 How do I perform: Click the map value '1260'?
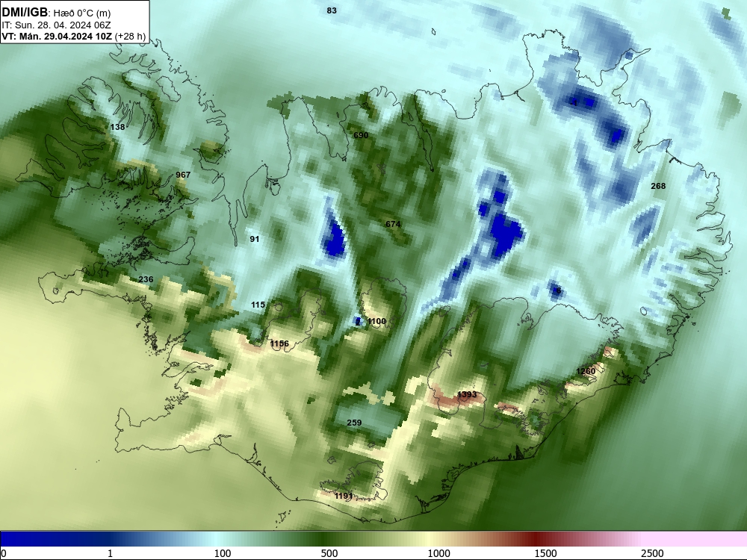(x=586, y=371)
